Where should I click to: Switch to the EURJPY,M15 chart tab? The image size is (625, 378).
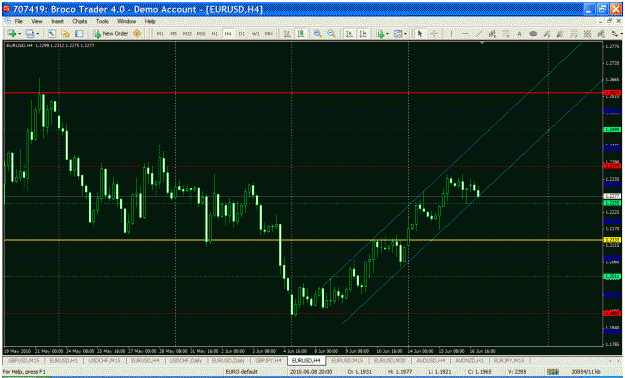pyautogui.click(x=509, y=360)
